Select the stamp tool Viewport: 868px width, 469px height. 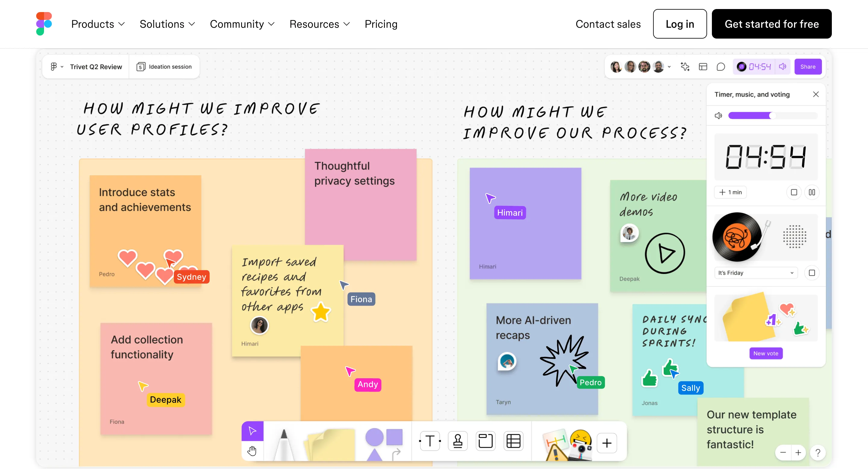point(458,441)
